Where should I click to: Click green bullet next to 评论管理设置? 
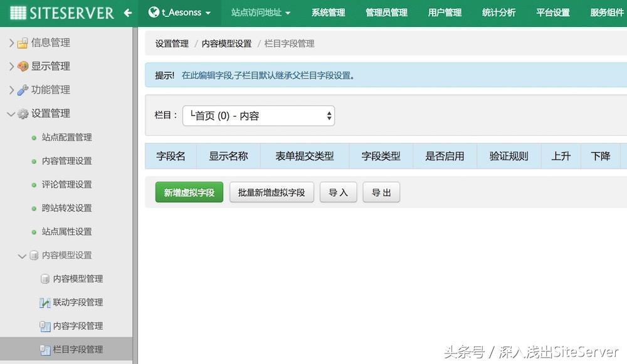[x=34, y=185]
